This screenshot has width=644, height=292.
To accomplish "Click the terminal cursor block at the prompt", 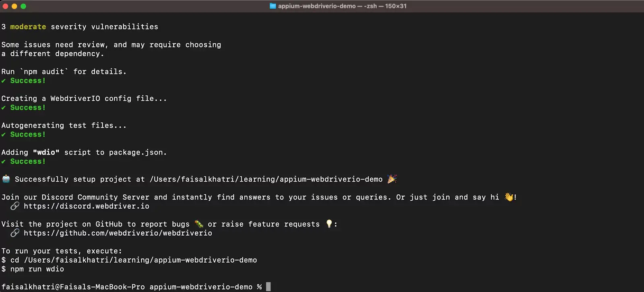I will [268, 287].
